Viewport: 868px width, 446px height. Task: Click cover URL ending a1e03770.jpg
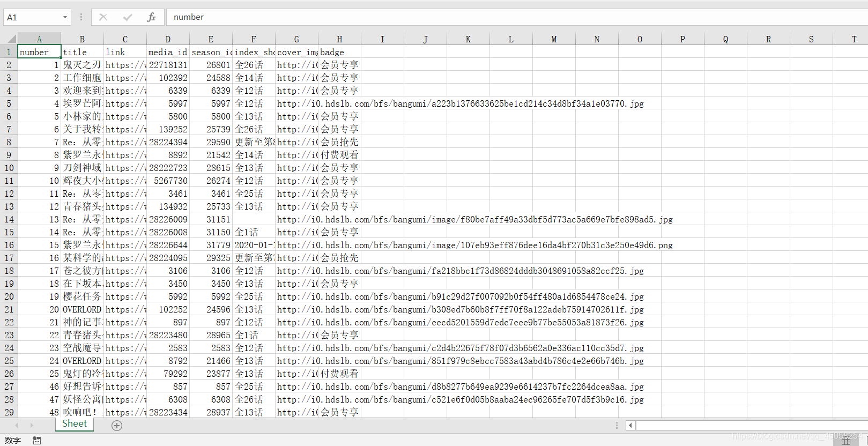(461, 103)
